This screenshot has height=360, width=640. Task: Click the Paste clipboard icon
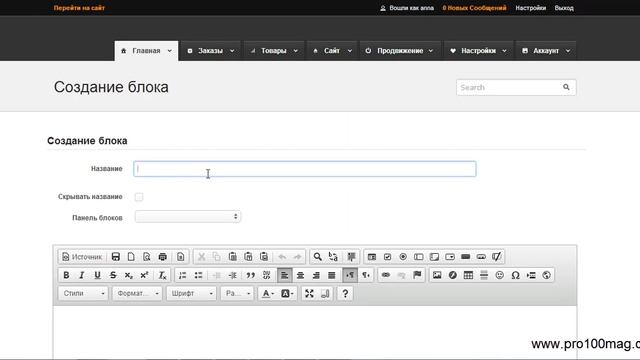pyautogui.click(x=233, y=257)
